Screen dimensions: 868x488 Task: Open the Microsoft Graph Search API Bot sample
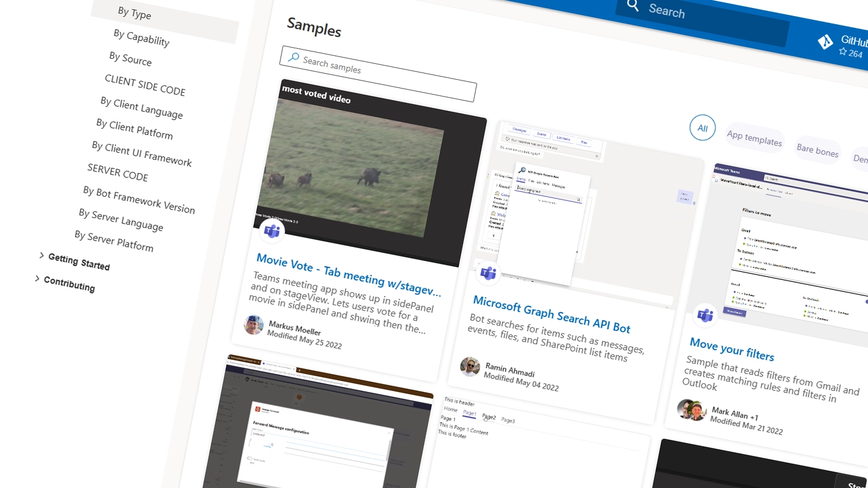pos(552,314)
